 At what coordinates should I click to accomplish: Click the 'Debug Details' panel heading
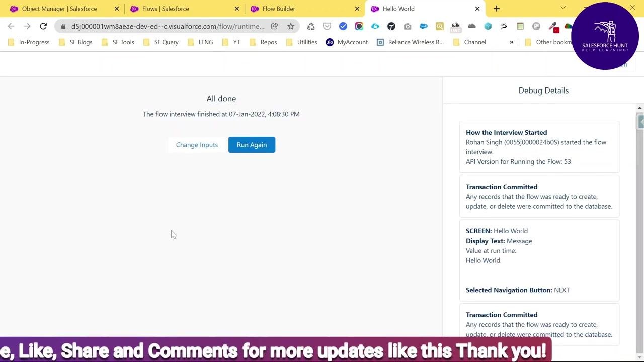pyautogui.click(x=543, y=90)
